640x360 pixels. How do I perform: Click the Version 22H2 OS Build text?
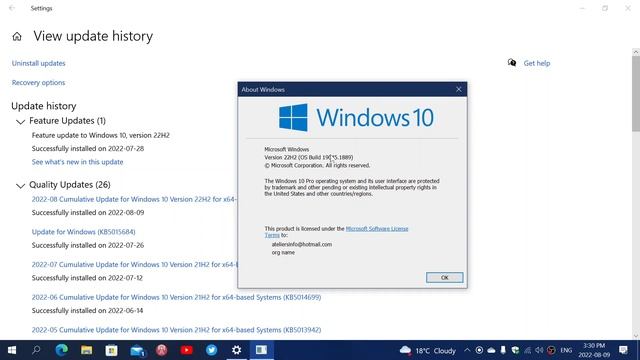[309, 157]
